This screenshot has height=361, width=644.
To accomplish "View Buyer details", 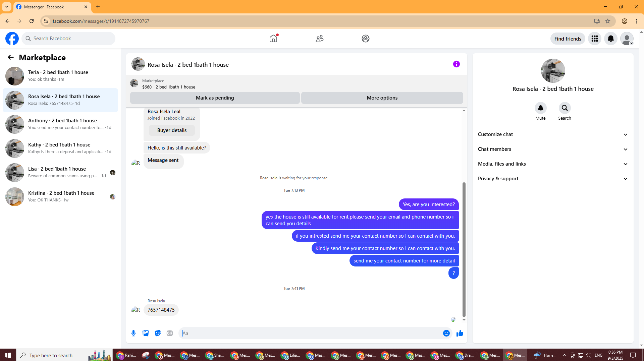I will tap(172, 130).
